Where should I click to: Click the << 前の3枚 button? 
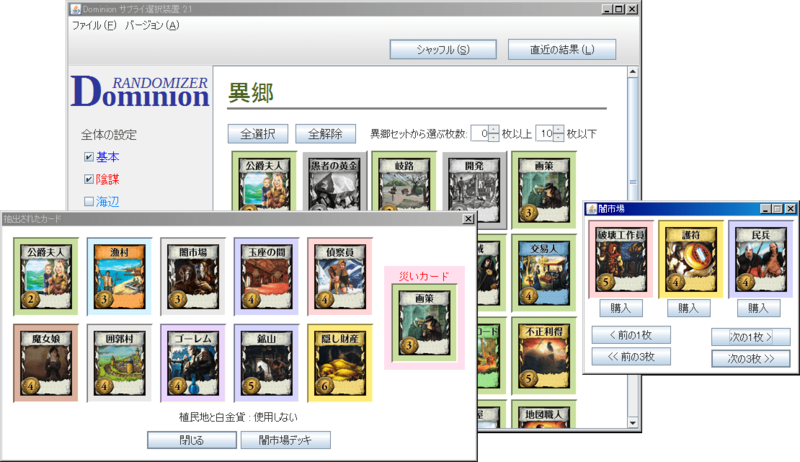click(x=631, y=356)
